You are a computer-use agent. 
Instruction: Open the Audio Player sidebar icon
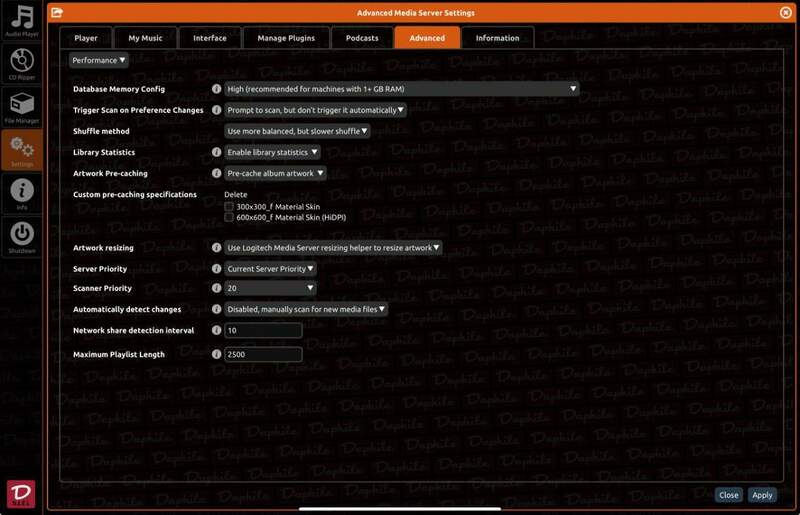tap(21, 20)
